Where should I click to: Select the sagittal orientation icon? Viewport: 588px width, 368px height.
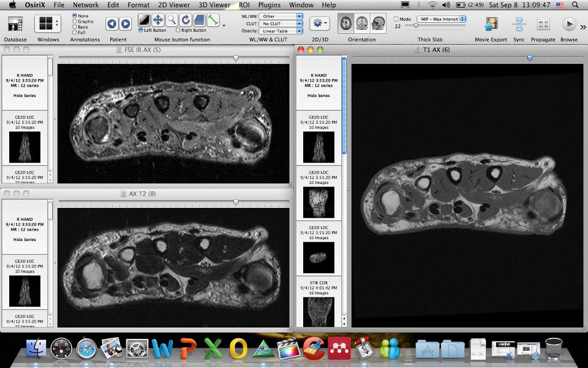click(379, 23)
